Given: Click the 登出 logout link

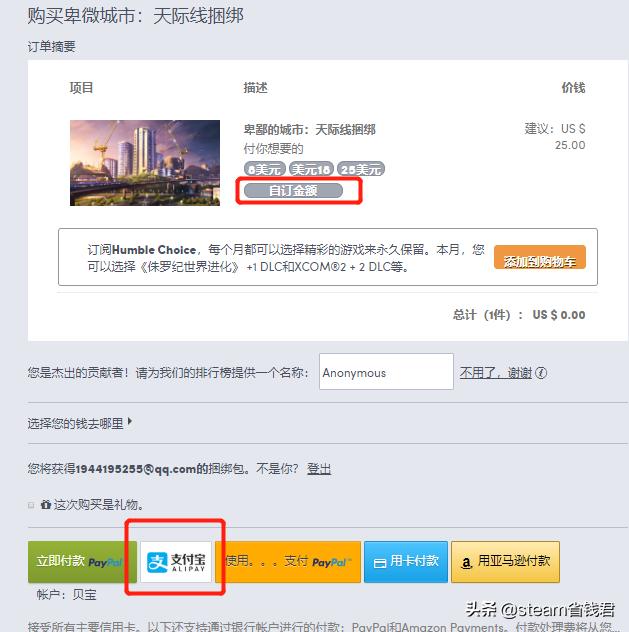Looking at the screenshot, I should 319,469.
